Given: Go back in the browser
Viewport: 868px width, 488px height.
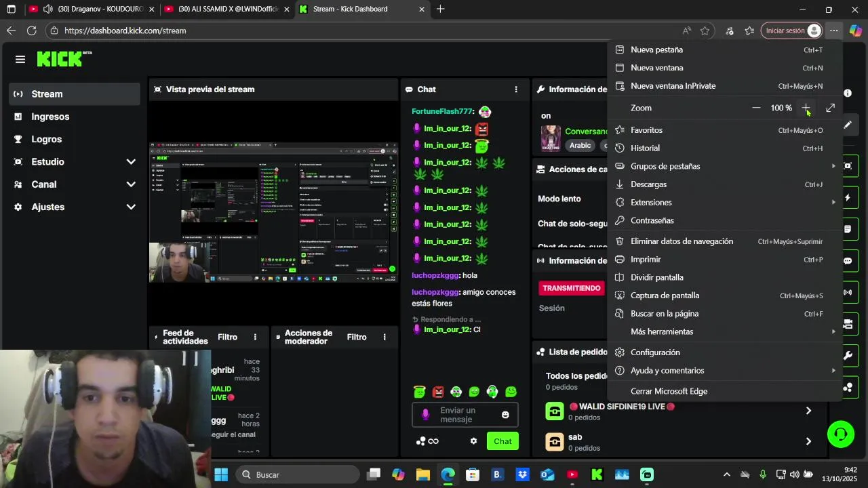Looking at the screenshot, I should pyautogui.click(x=11, y=30).
